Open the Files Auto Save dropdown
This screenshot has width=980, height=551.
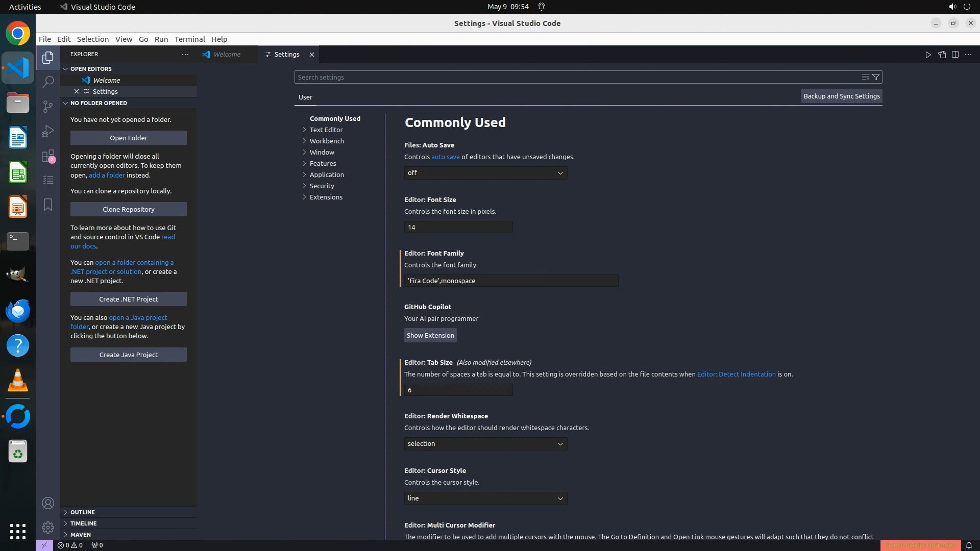coord(485,173)
